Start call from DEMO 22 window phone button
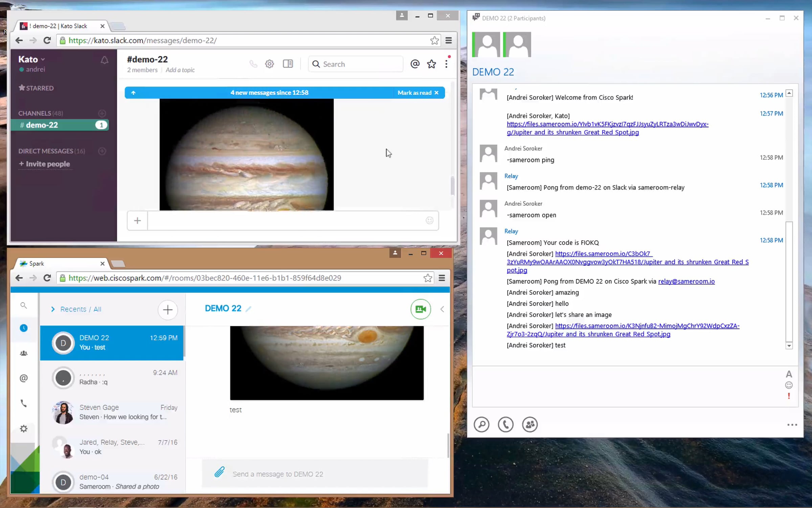The height and width of the screenshot is (508, 812). coord(505,425)
